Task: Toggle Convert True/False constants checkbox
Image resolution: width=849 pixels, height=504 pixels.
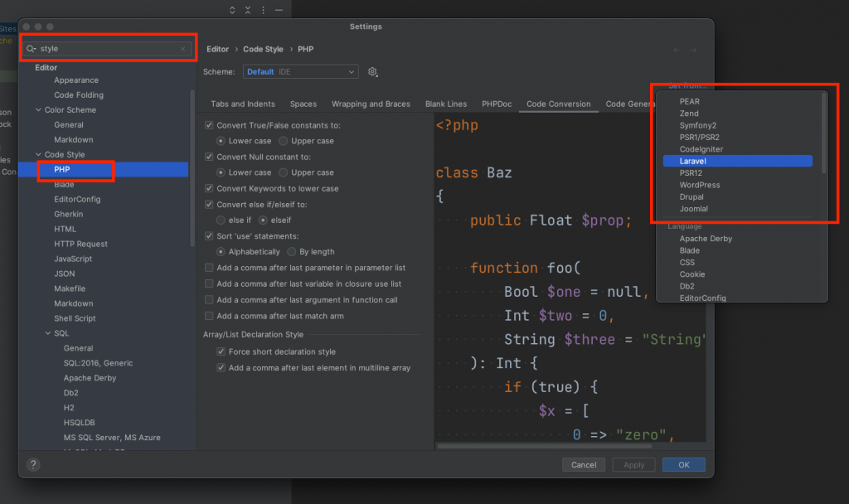Action: tap(209, 125)
